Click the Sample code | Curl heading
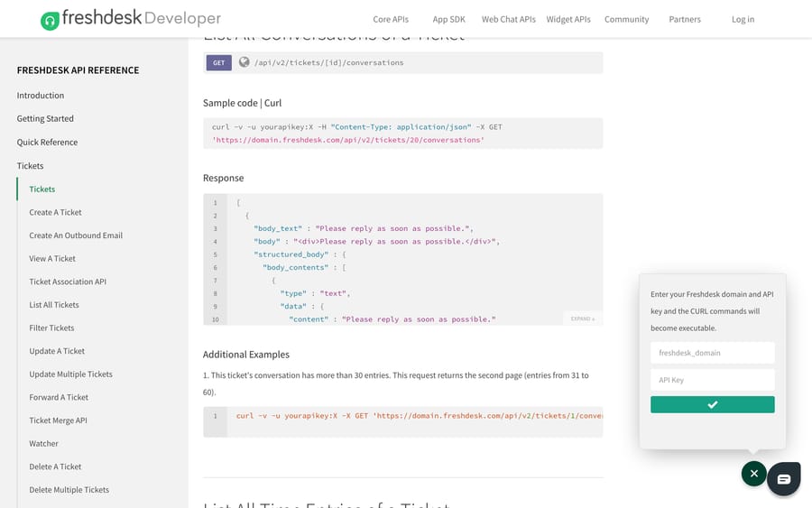 coord(243,103)
